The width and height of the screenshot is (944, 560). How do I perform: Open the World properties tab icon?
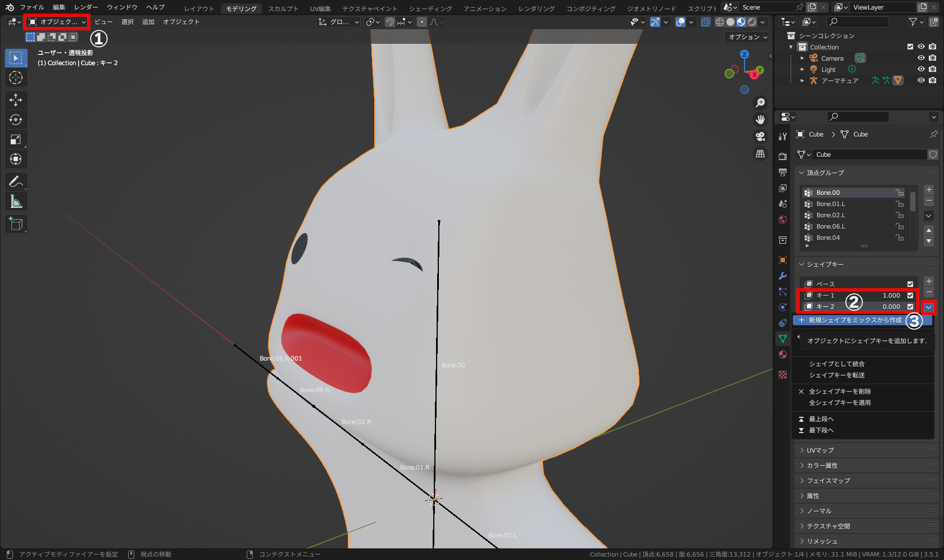(x=783, y=220)
